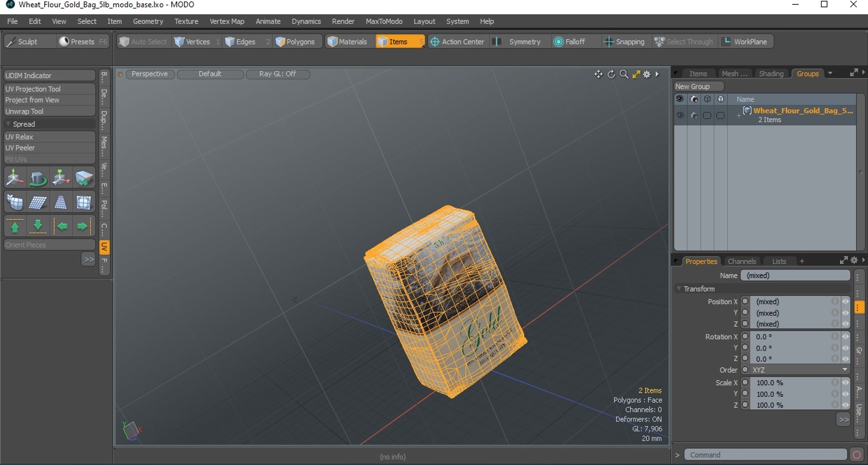868x465 pixels.
Task: Align UVs left with left arrow
Action: [61, 226]
